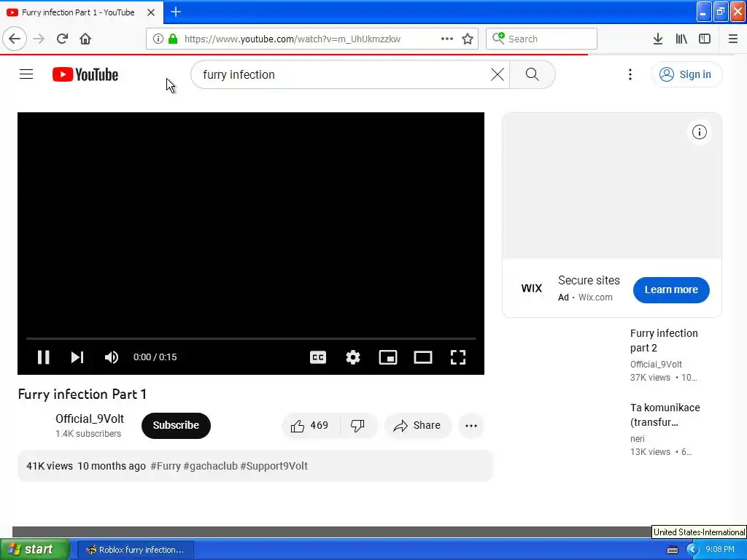The height and width of the screenshot is (560, 747).
Task: Click the #Support9Volt hashtag
Action: click(x=274, y=466)
